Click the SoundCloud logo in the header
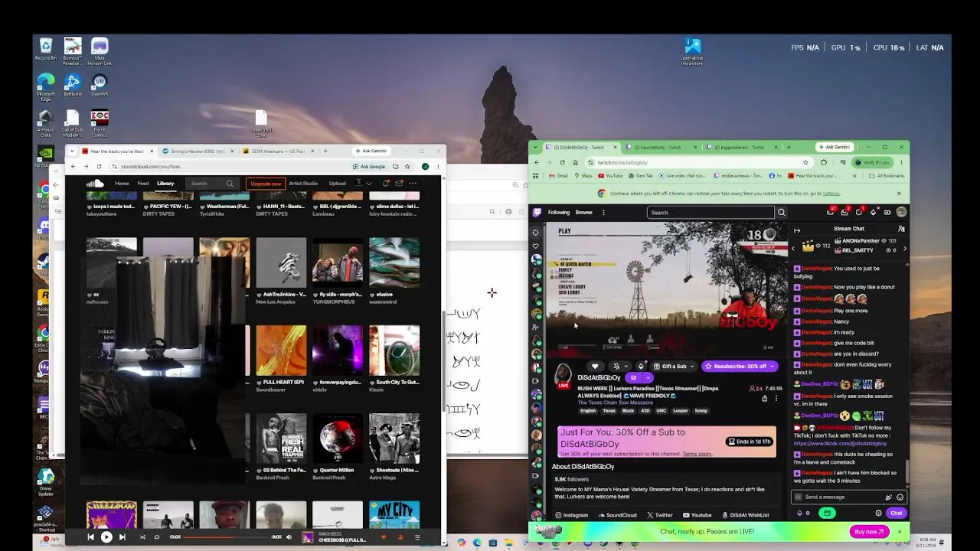This screenshot has width=980, height=551. (x=95, y=184)
